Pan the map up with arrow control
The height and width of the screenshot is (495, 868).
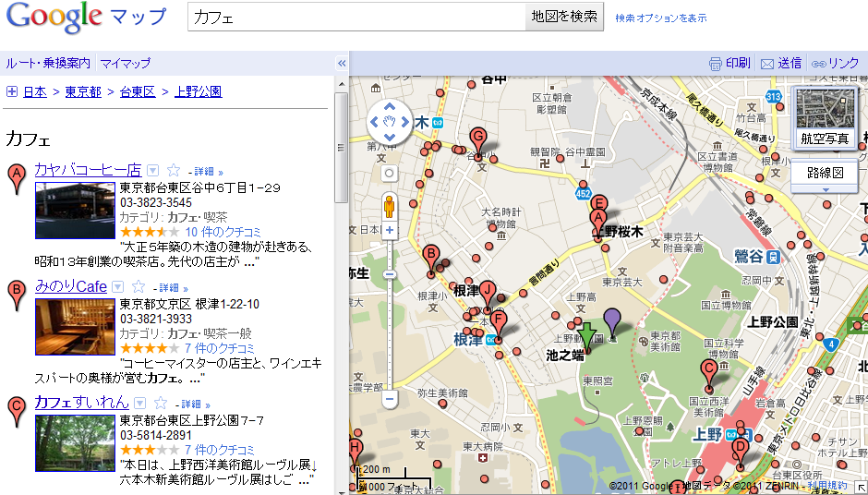[390, 106]
